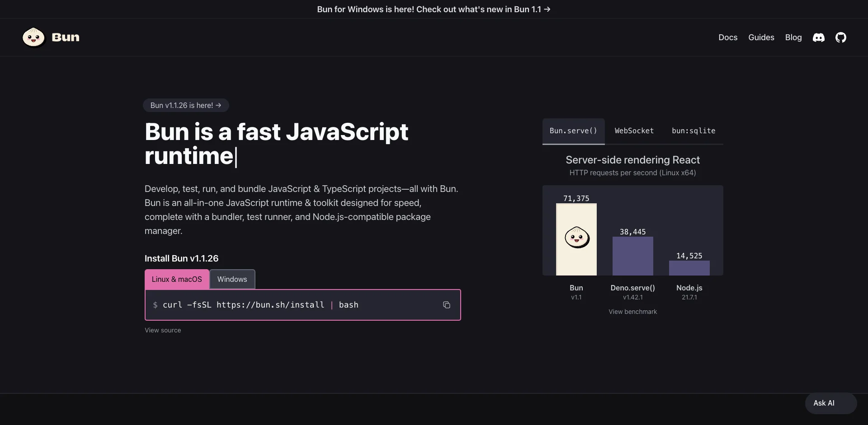Click the Node.js label under chart
868x425 pixels.
coord(689,288)
